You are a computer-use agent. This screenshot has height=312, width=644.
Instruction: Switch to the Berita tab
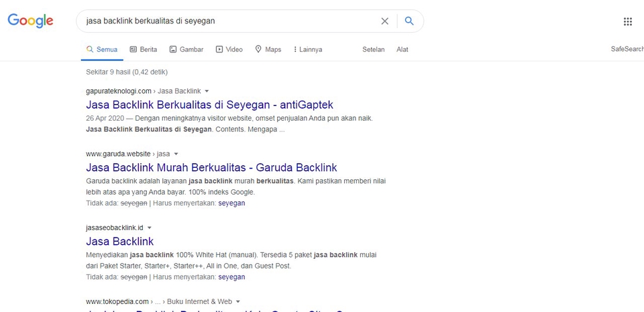pyautogui.click(x=144, y=50)
